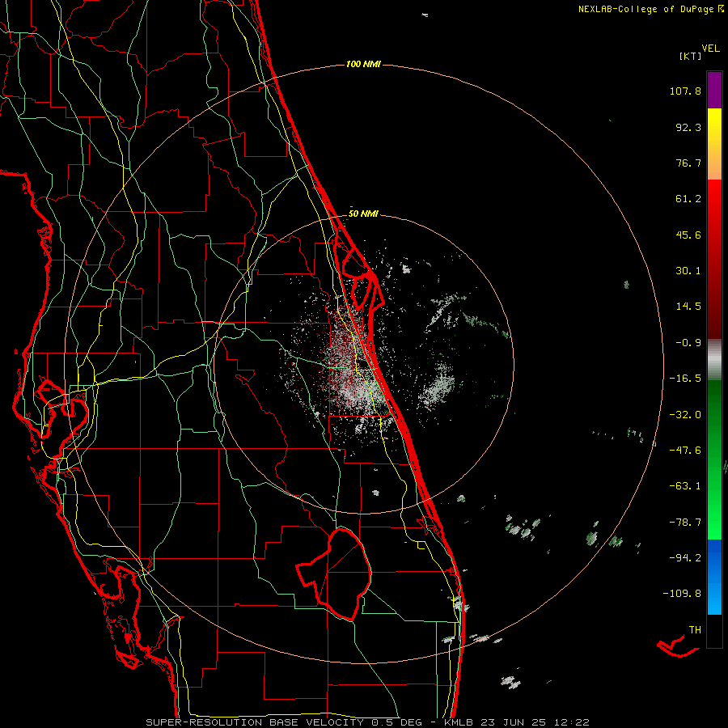Select the -94.2 legend value
Viewport: 728px width, 728px height.
pyautogui.click(x=685, y=558)
